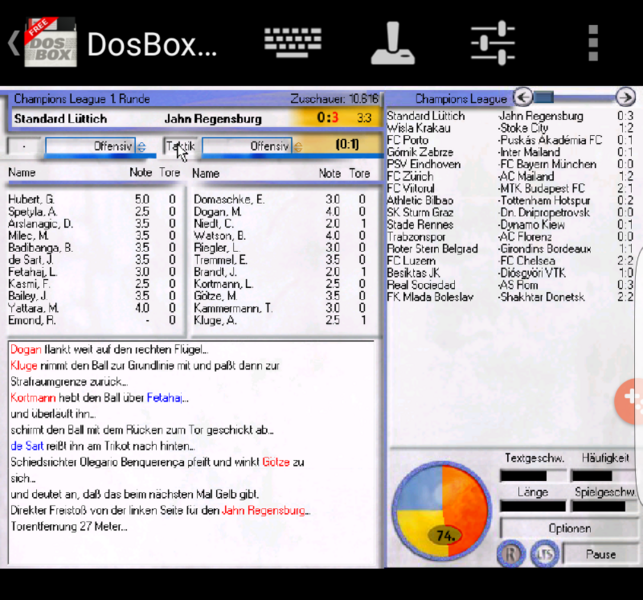Select player Bailey, J.
Image resolution: width=643 pixels, height=600 pixels.
pyautogui.click(x=92, y=296)
